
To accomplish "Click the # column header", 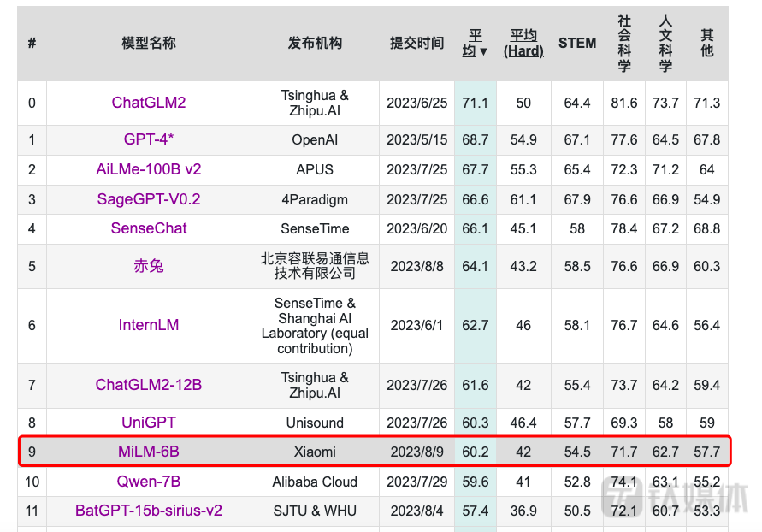I will tap(32, 44).
